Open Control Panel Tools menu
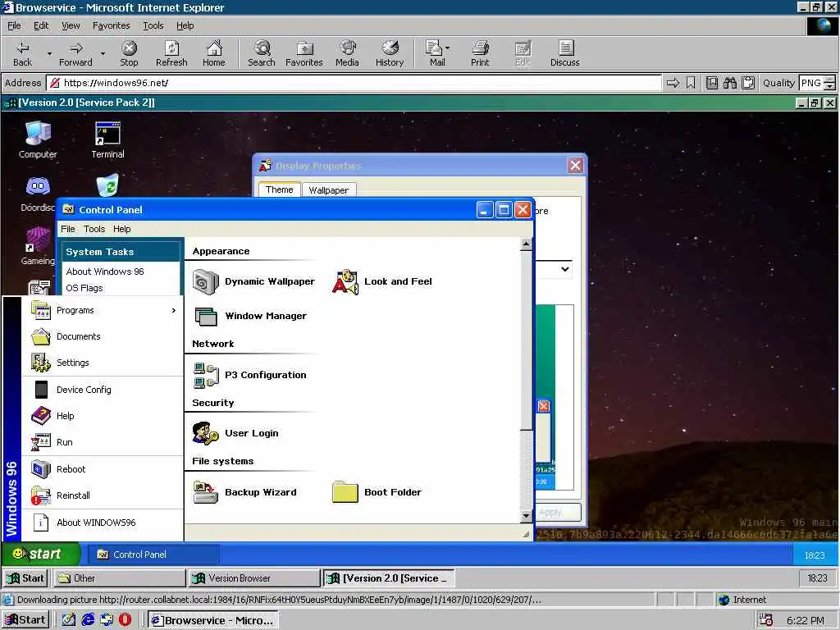 [x=94, y=229]
